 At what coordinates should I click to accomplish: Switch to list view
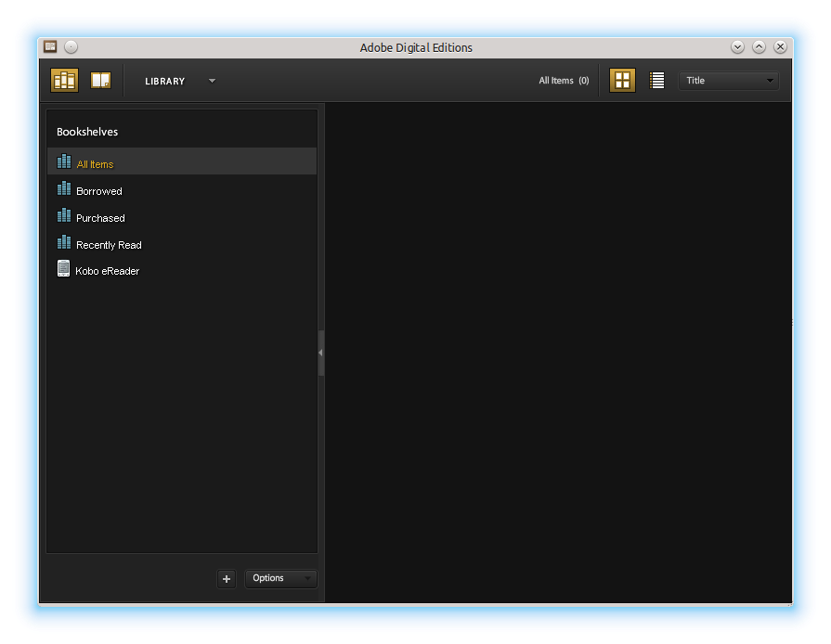(657, 81)
